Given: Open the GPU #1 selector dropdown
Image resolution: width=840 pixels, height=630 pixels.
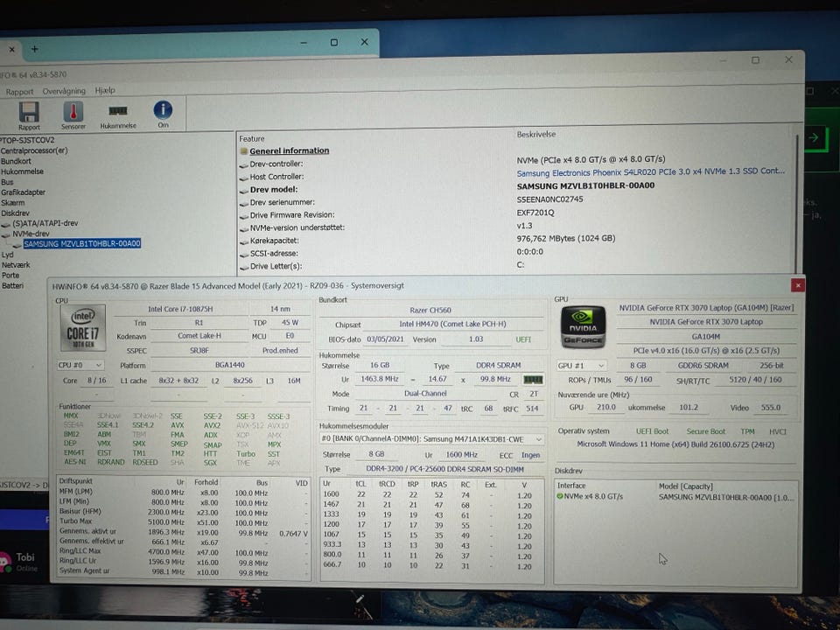Looking at the screenshot, I should click(582, 366).
